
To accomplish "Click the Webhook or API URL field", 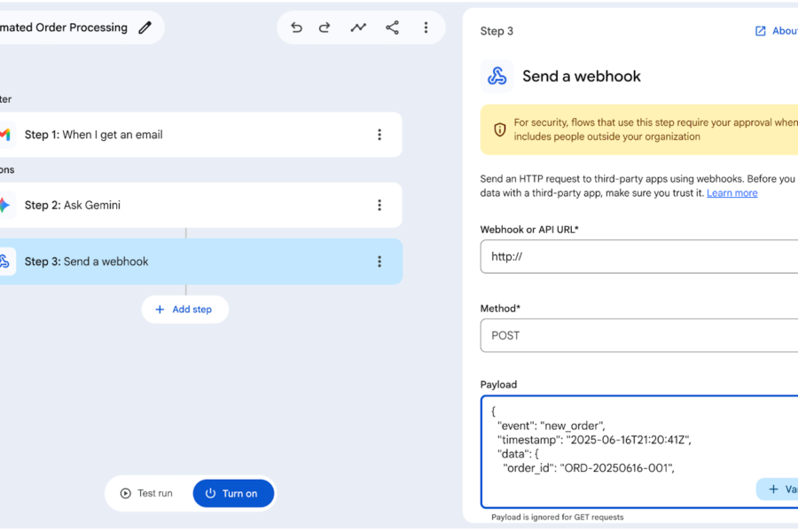I will pyautogui.click(x=639, y=256).
